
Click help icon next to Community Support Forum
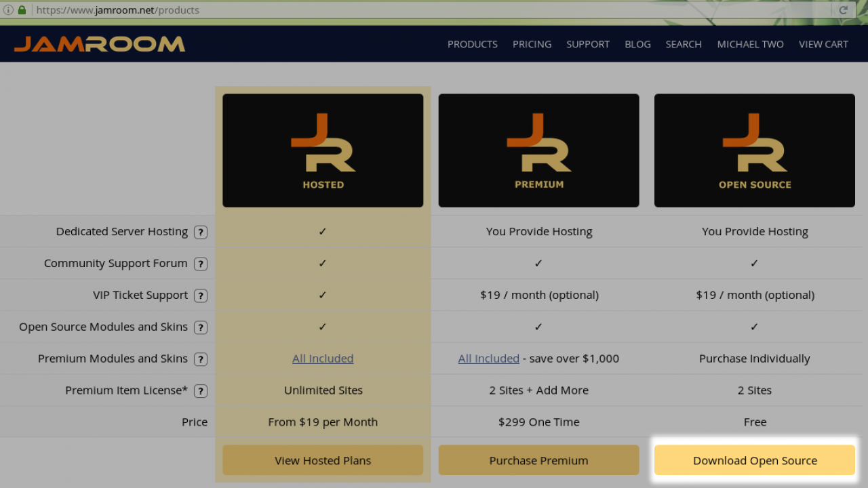[x=201, y=264]
